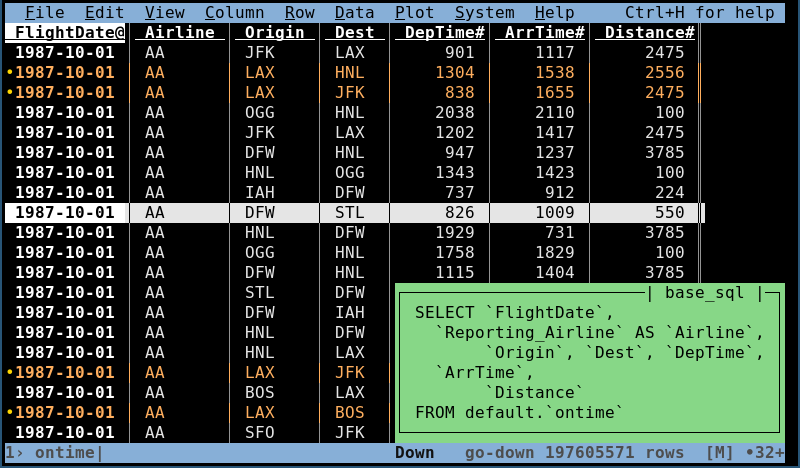Click the ontime sheet name in status bar

point(65,452)
